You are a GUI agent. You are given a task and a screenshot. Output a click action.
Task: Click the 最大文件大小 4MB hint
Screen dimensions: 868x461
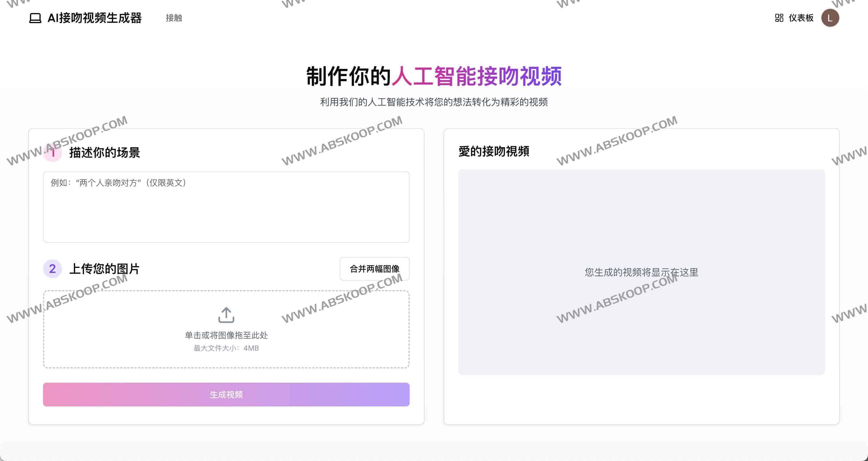pyautogui.click(x=226, y=348)
